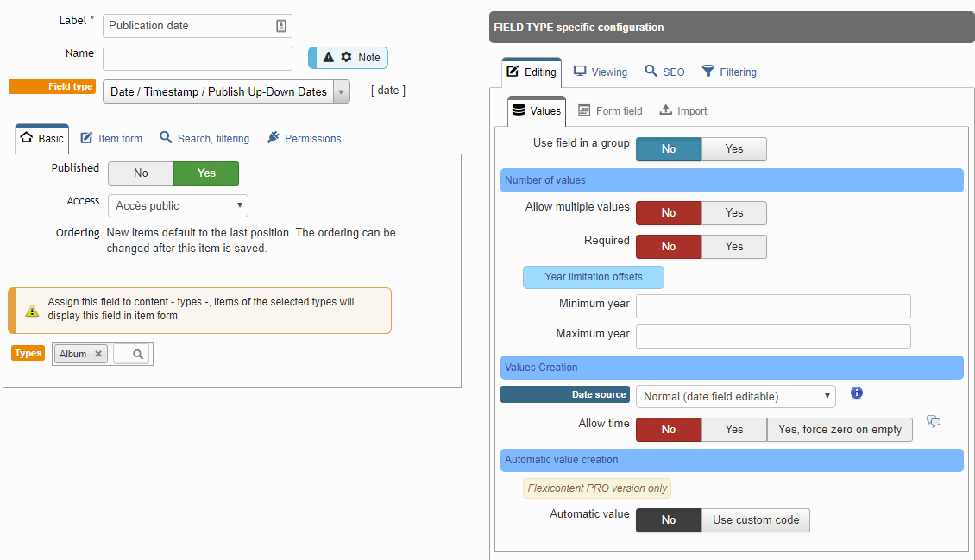This screenshot has width=975, height=560.
Task: Open the Field type dropdown
Action: pos(226,91)
